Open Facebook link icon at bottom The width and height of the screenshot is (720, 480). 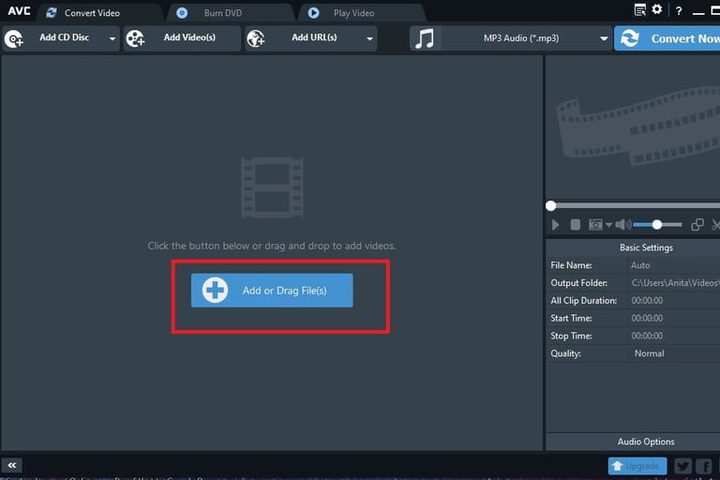[704, 466]
